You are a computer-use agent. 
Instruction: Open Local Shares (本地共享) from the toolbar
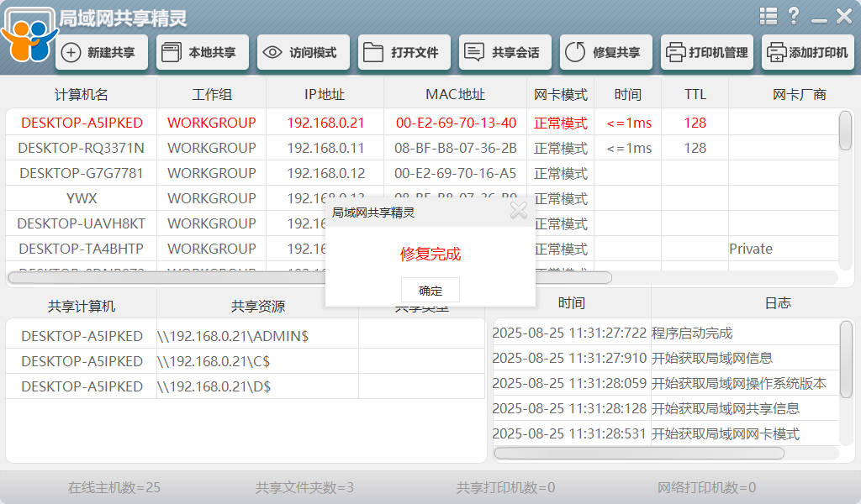point(202,52)
